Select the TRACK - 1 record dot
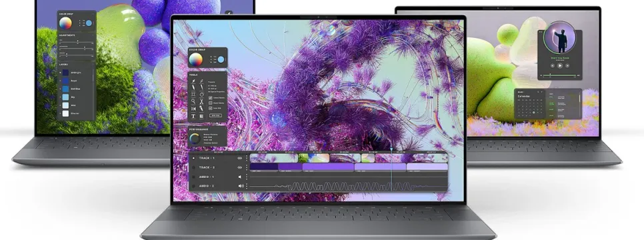Screen dimensions: 644x240 (x=193, y=158)
